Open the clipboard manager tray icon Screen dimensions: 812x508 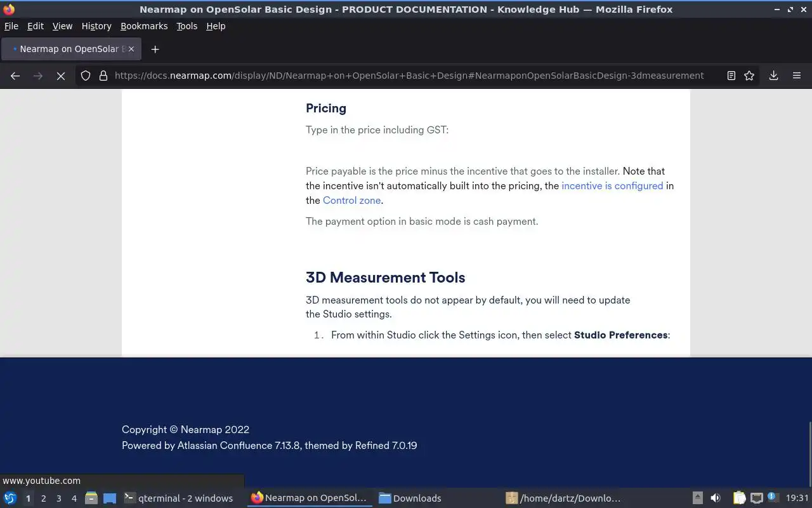739,498
